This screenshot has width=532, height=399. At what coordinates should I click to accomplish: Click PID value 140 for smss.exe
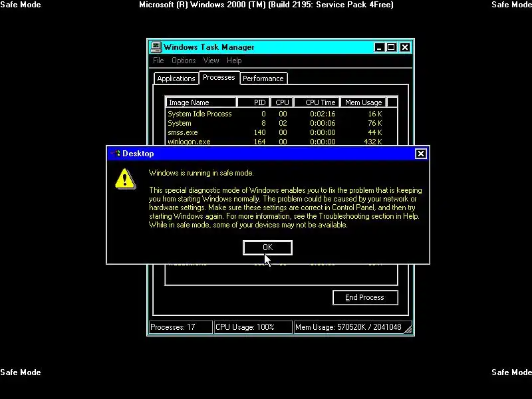(x=259, y=132)
